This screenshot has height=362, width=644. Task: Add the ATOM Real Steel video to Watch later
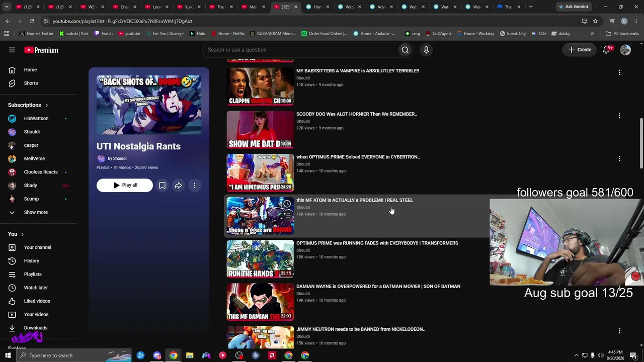pos(287,204)
